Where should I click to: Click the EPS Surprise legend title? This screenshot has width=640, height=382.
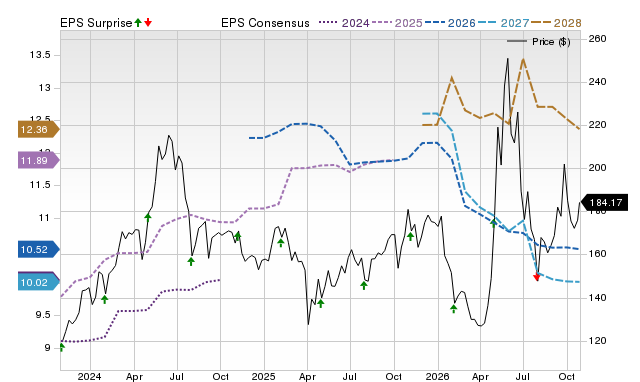tap(96, 23)
